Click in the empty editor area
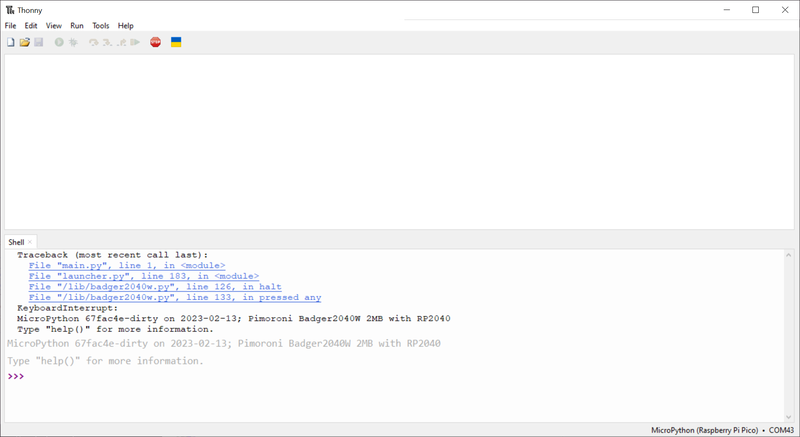800x437 pixels. [x=400, y=140]
